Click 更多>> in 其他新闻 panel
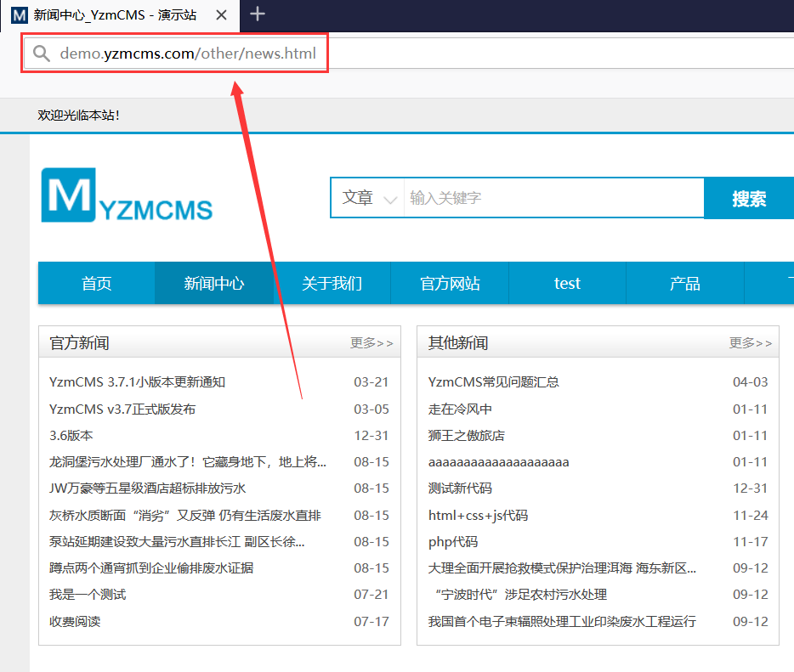 click(x=751, y=343)
